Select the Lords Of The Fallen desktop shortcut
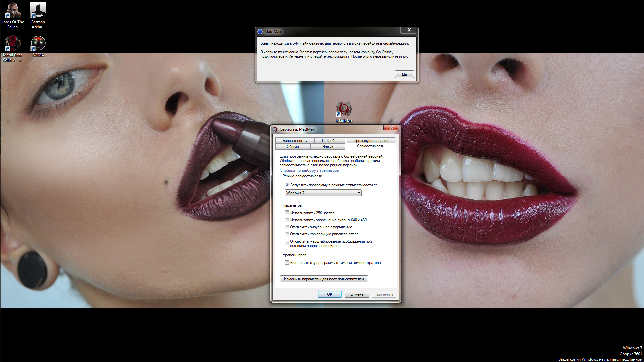 tap(13, 15)
